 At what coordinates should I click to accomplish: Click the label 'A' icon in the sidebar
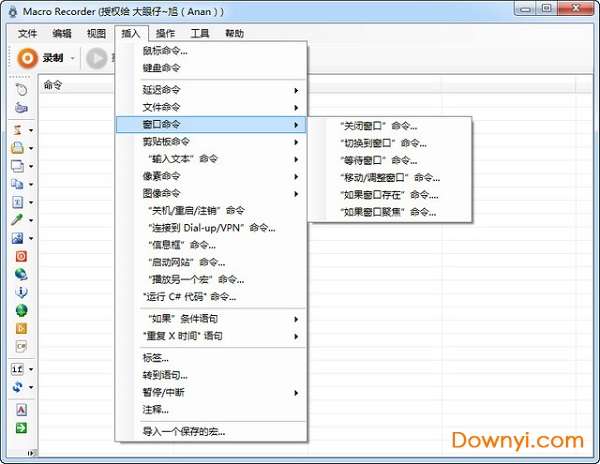pos(21,410)
